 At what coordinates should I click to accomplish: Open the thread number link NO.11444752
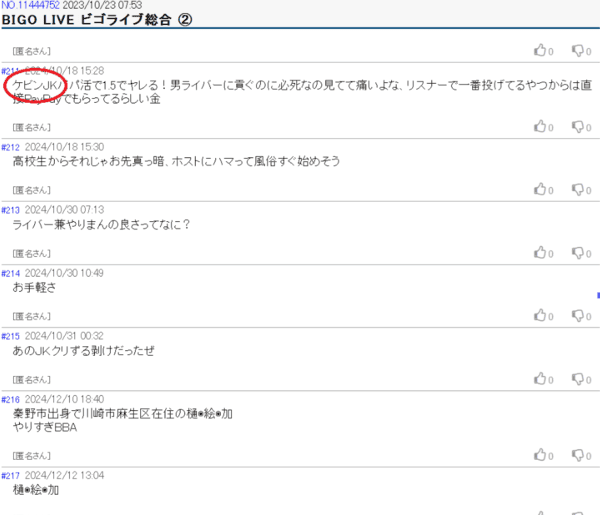(31, 5)
